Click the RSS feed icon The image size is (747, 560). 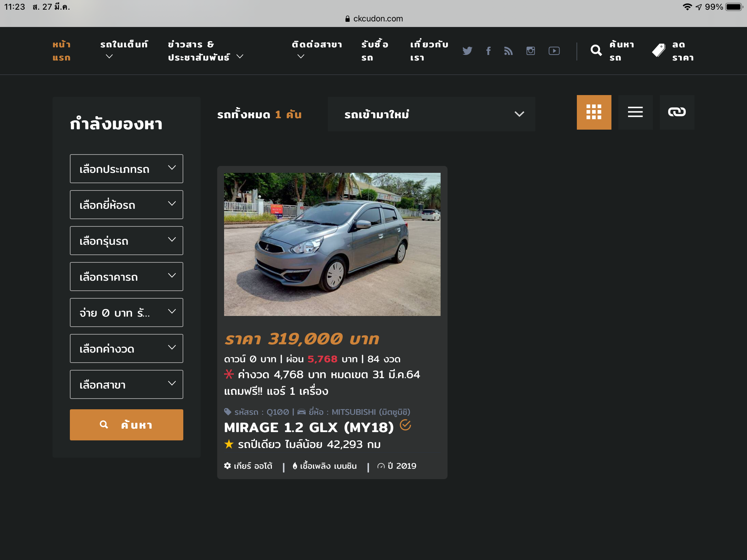tap(508, 51)
